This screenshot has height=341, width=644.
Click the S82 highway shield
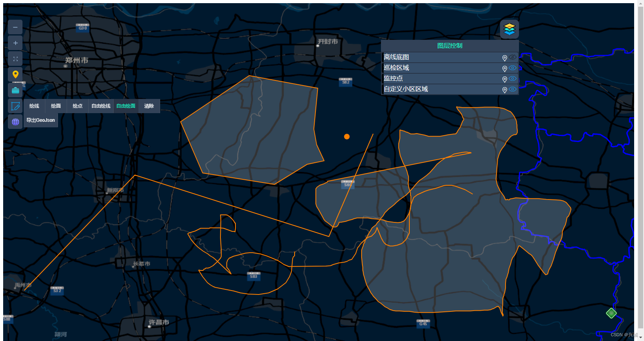coord(345,82)
